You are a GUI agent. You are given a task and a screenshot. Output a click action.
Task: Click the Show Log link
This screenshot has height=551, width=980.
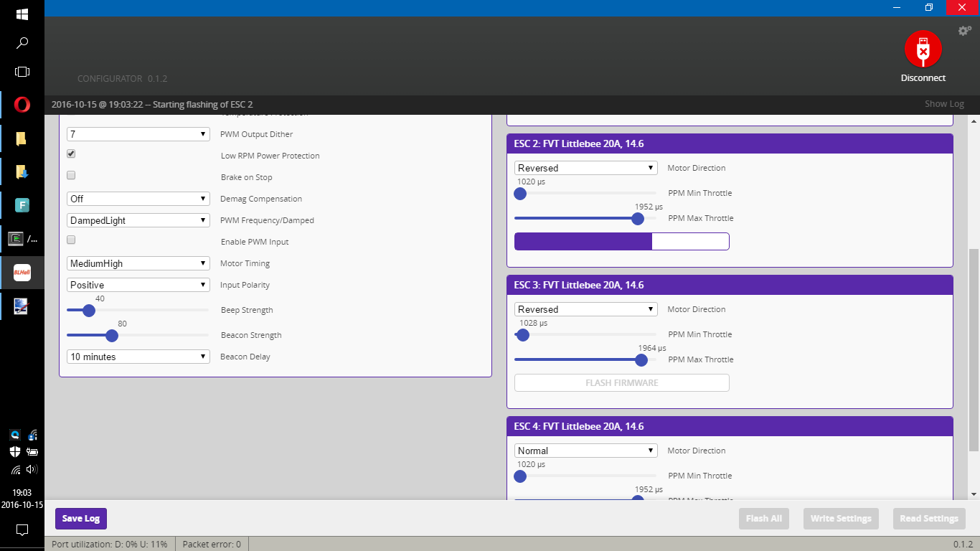tap(943, 104)
